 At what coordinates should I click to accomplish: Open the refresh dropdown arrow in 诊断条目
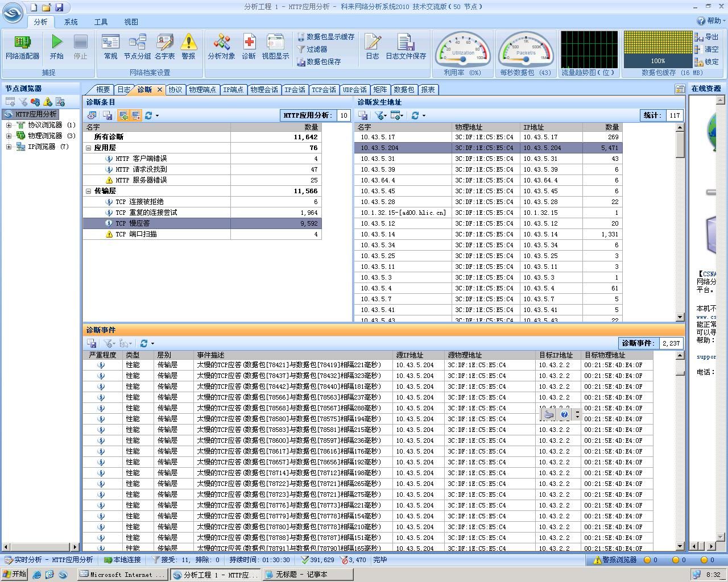tap(157, 116)
